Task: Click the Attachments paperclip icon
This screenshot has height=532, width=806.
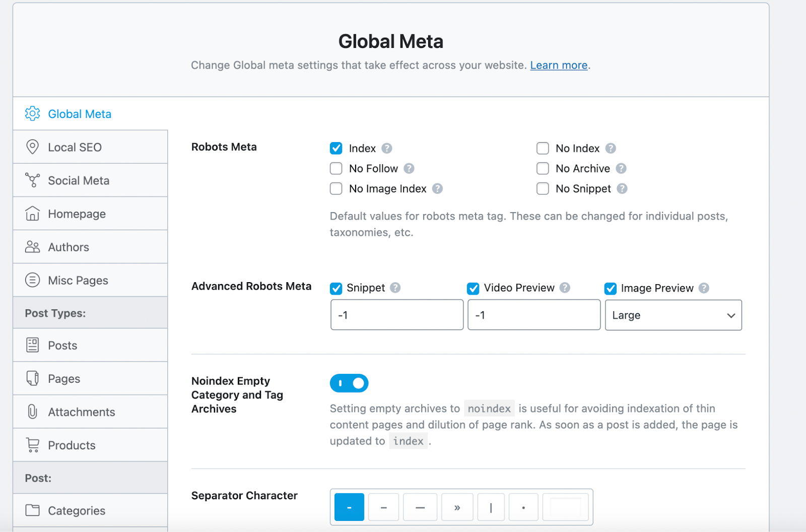Action: (x=32, y=412)
